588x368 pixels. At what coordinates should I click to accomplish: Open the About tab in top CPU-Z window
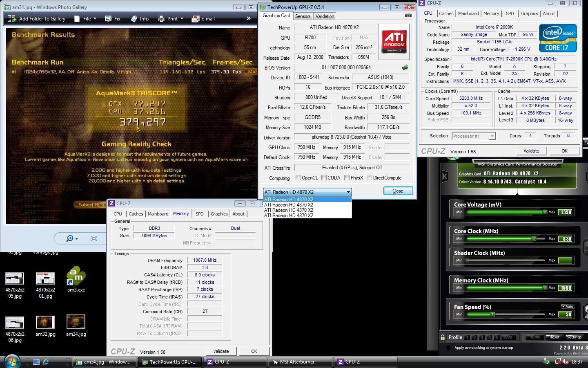tap(549, 13)
